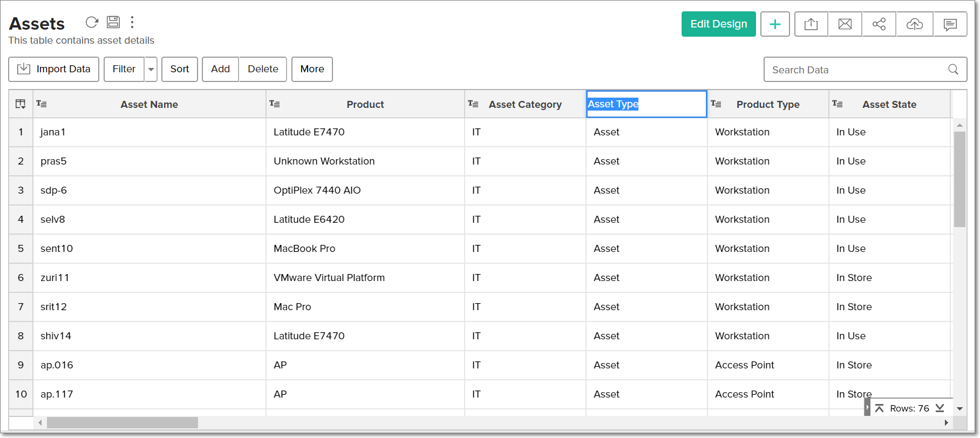Viewport: 980px width, 438px height.
Task: Click the green plus add button
Action: pyautogui.click(x=775, y=24)
